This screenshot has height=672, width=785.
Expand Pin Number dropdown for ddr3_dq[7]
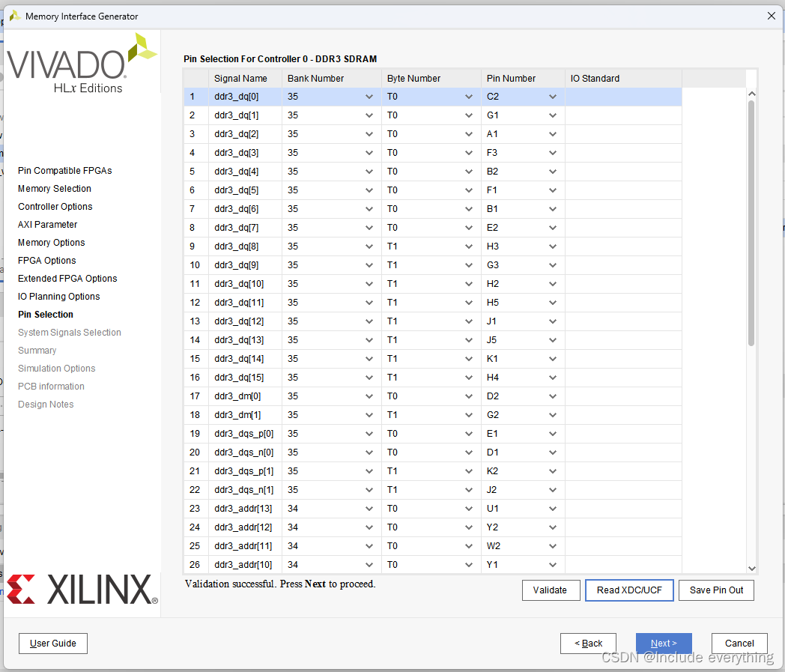[x=553, y=228]
